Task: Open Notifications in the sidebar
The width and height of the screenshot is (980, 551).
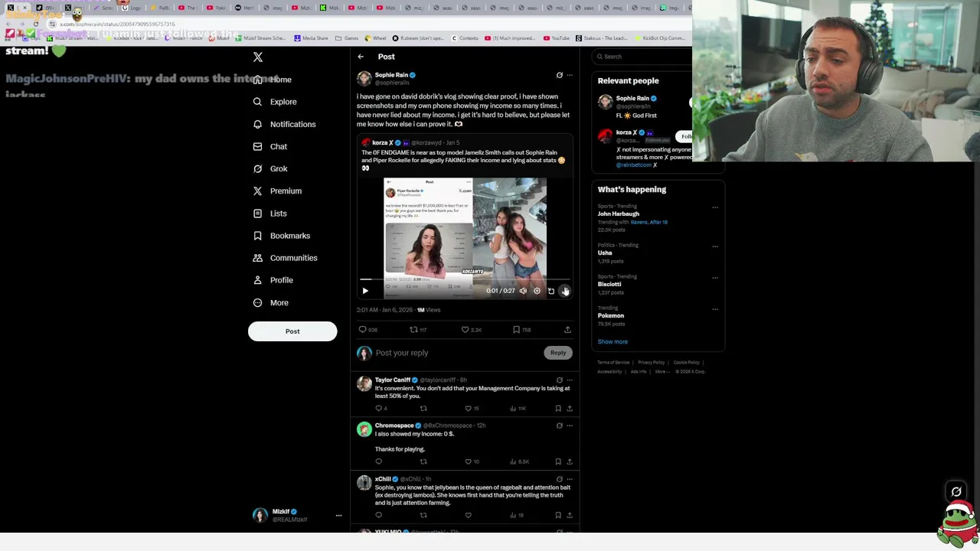Action: [284, 124]
